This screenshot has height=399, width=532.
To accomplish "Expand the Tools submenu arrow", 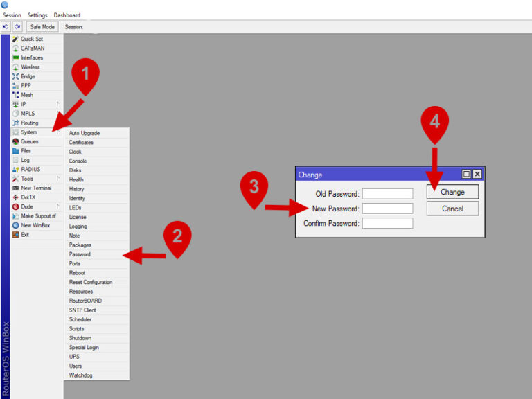I will [58, 179].
